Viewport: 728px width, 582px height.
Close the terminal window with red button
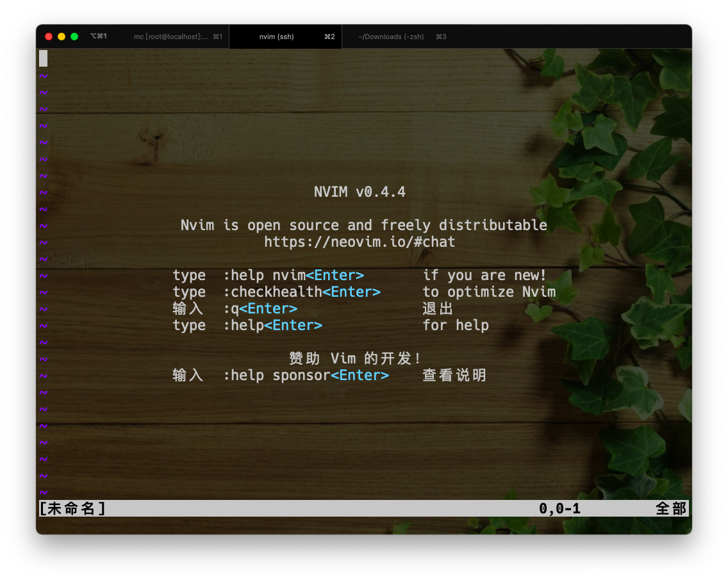[49, 37]
